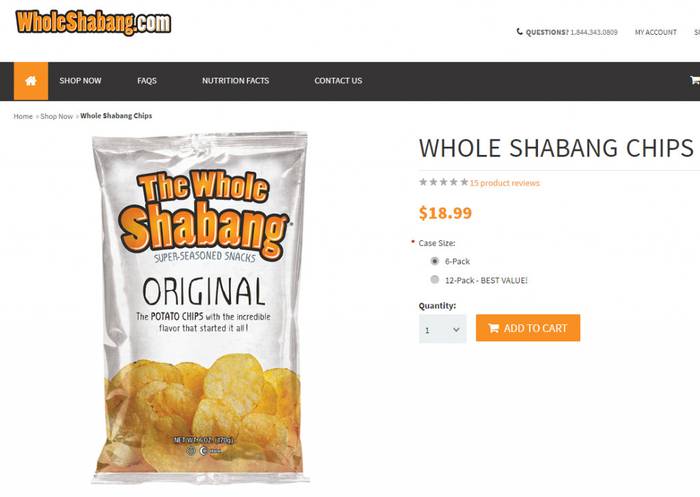Image resolution: width=700 pixels, height=497 pixels.
Task: Click the WholeShabang.com logo
Action: [x=93, y=22]
